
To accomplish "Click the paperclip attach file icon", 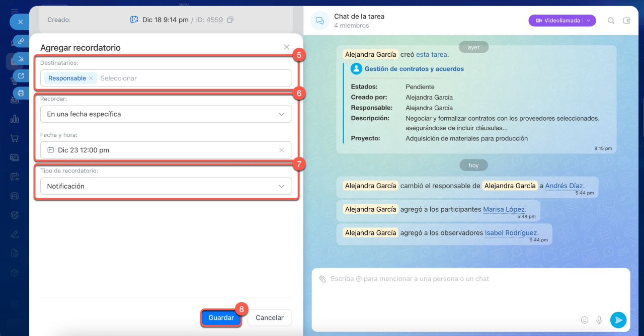I will 322,279.
